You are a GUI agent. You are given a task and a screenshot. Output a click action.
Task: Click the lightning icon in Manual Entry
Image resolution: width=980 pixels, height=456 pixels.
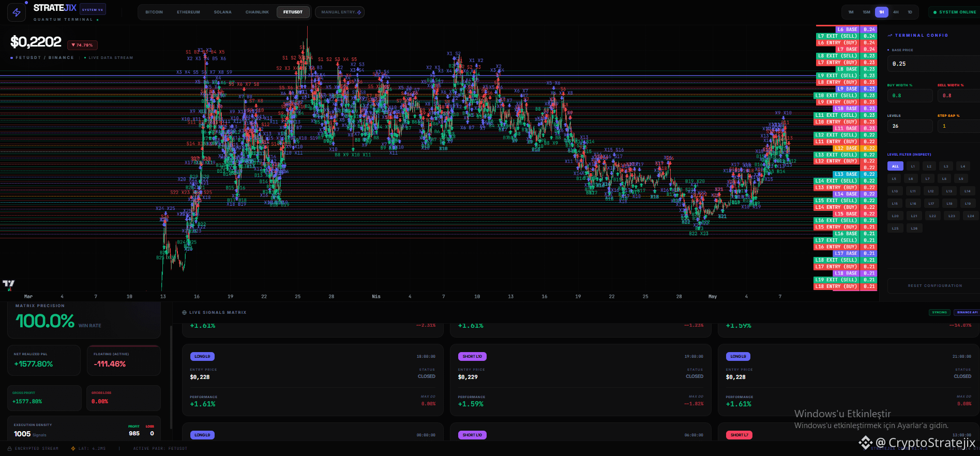point(359,12)
